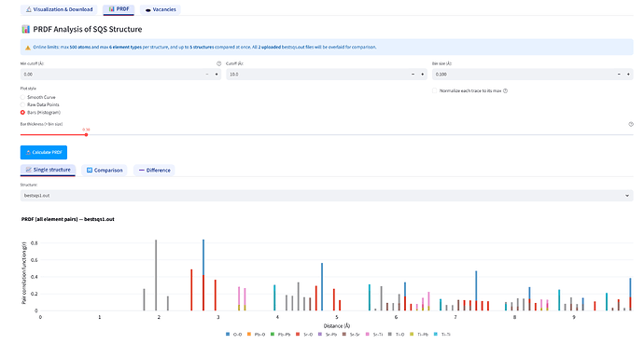Screen dimensions: 644x344
Task: Click help icon after Normalize each trace
Action: tap(505, 91)
